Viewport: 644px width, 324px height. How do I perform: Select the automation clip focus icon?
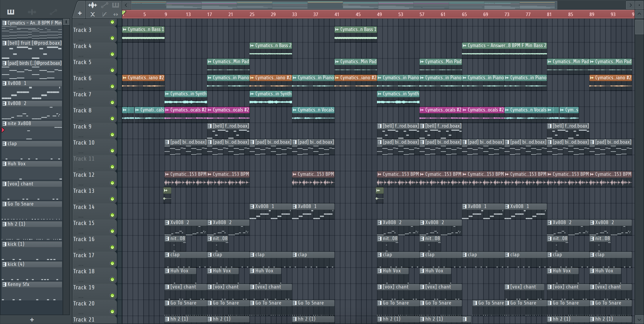104,5
